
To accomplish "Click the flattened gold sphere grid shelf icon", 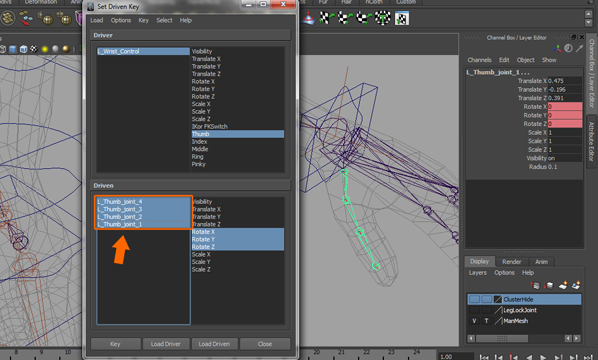I will (x=8, y=18).
